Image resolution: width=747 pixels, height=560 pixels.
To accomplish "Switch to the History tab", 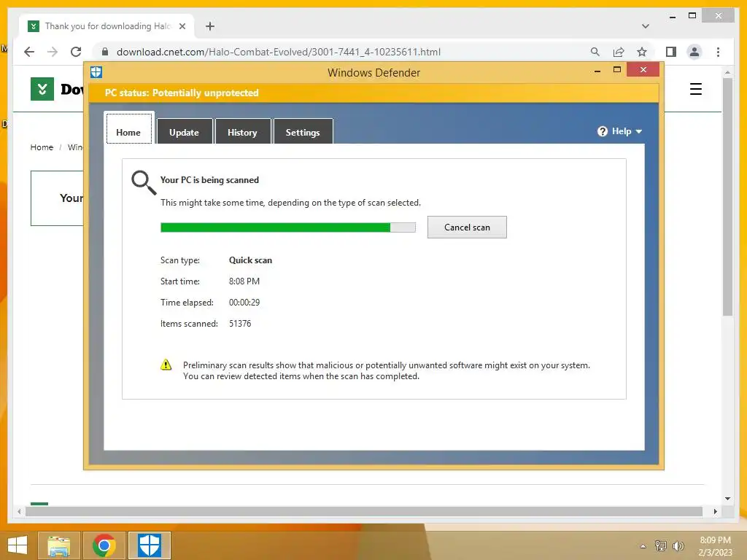I will [x=242, y=131].
